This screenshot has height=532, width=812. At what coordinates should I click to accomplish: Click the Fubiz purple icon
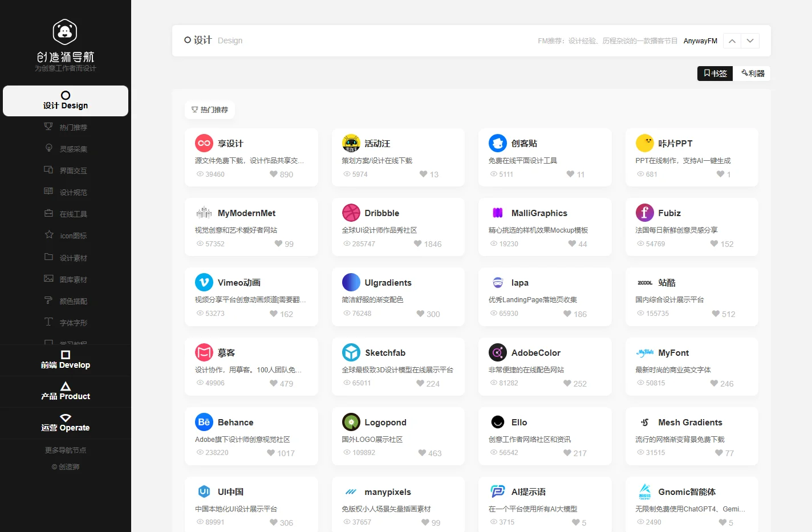pos(645,213)
